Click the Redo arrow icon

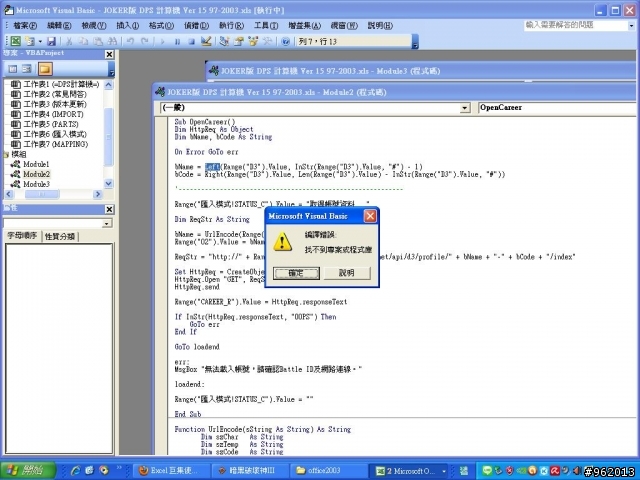(x=145, y=41)
